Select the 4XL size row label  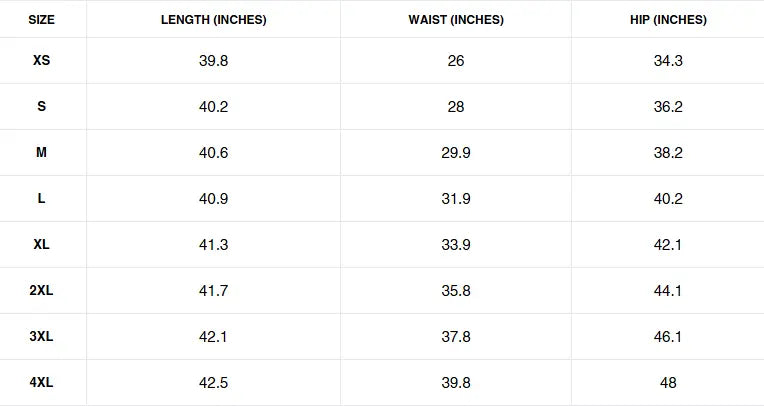[x=41, y=383]
